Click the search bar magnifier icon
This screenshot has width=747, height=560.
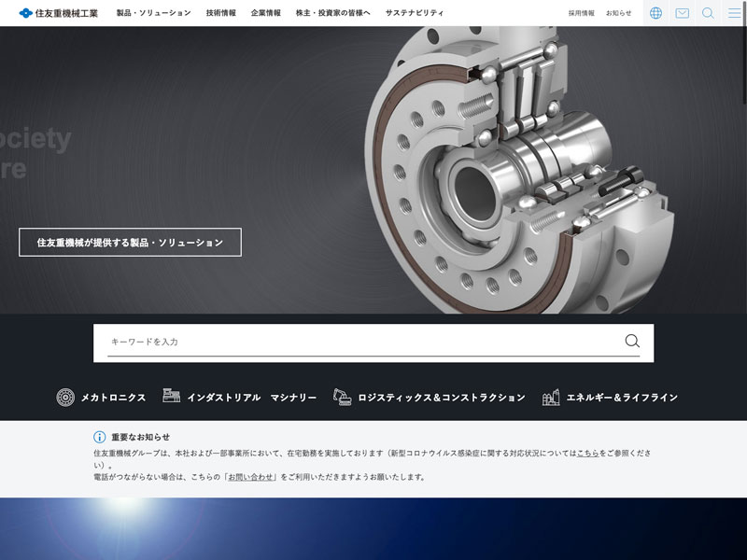pos(632,342)
